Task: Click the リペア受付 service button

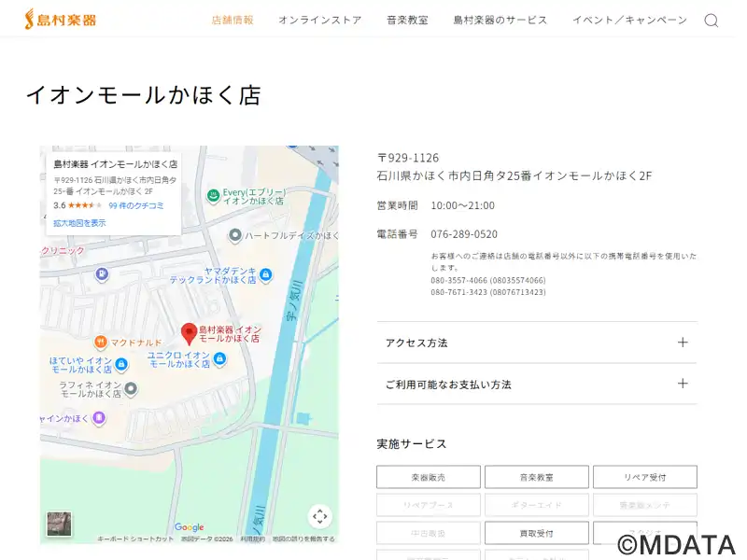Action: pyautogui.click(x=644, y=477)
